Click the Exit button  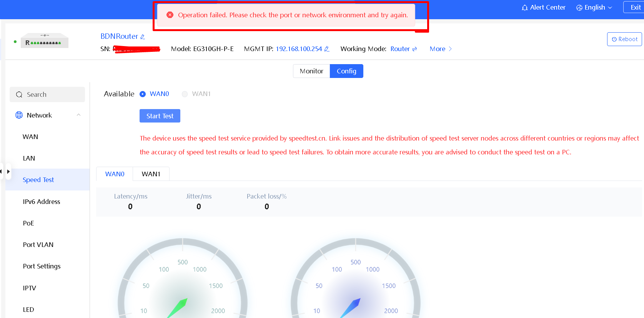[635, 8]
